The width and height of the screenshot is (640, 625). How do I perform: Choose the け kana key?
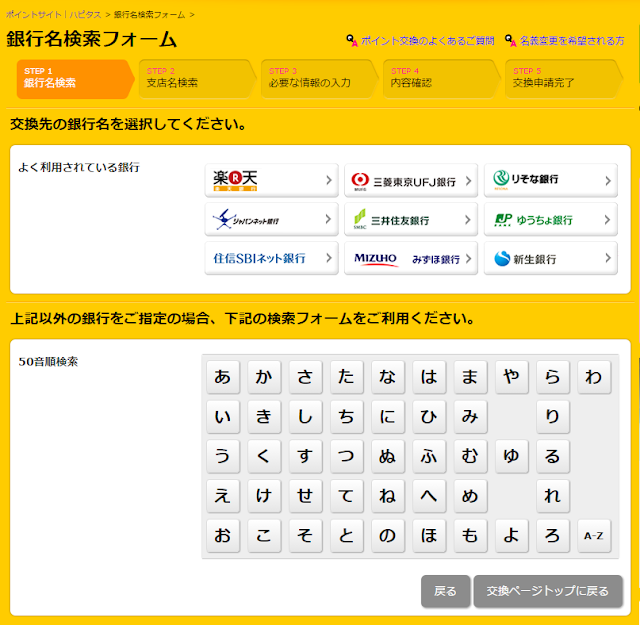point(264,496)
